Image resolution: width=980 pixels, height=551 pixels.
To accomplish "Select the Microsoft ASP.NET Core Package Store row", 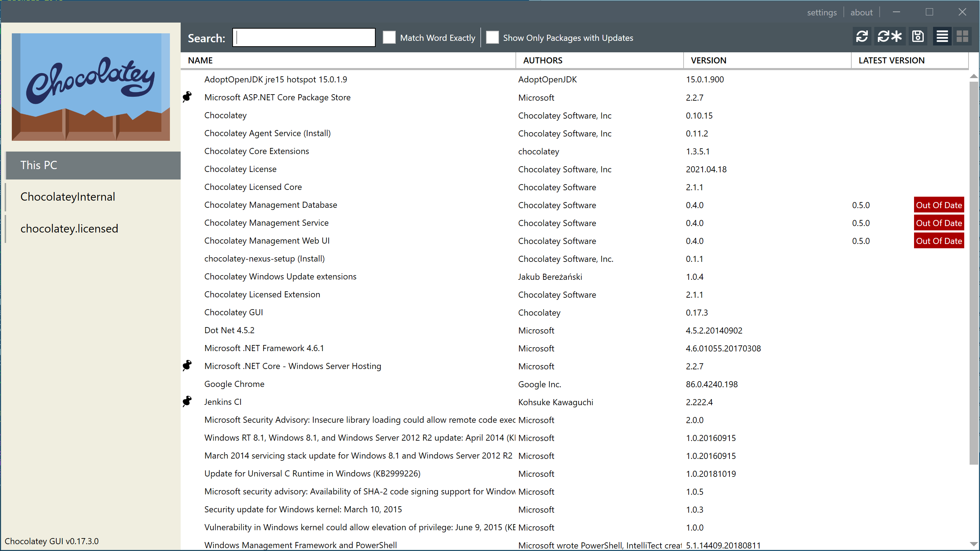I will (575, 97).
